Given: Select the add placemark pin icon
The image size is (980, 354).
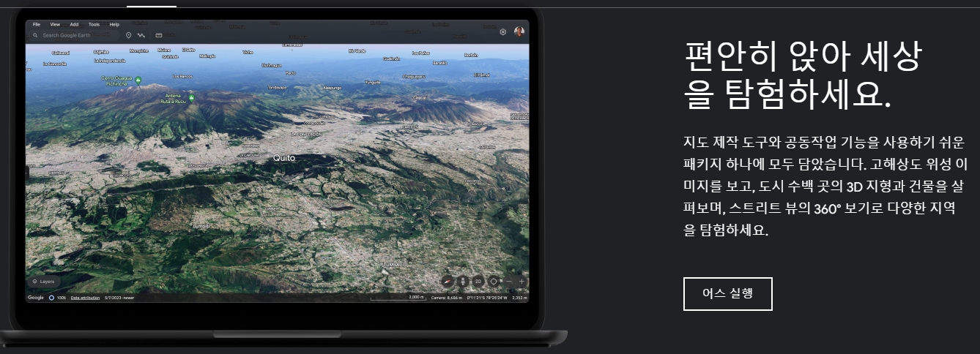Looking at the screenshot, I should tap(128, 35).
